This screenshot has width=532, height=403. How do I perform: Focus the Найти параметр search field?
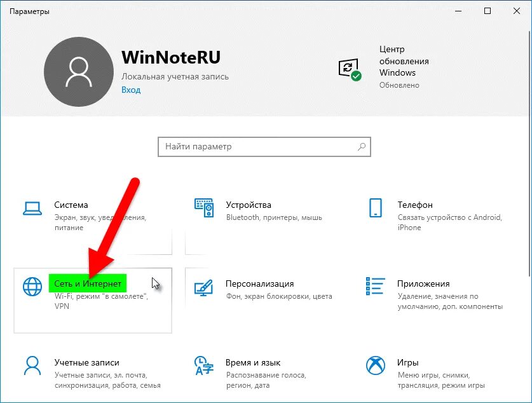click(264, 147)
